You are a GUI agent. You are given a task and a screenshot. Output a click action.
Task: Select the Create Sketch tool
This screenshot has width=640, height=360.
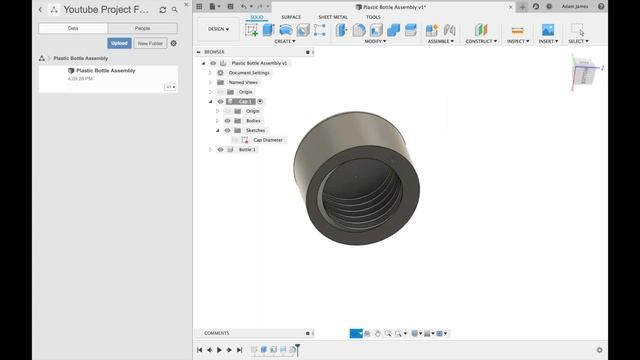pos(251,30)
